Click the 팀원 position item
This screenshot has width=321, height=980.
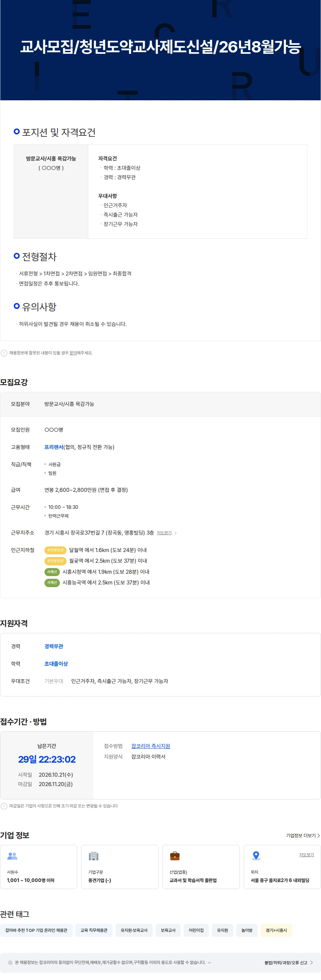(52, 473)
